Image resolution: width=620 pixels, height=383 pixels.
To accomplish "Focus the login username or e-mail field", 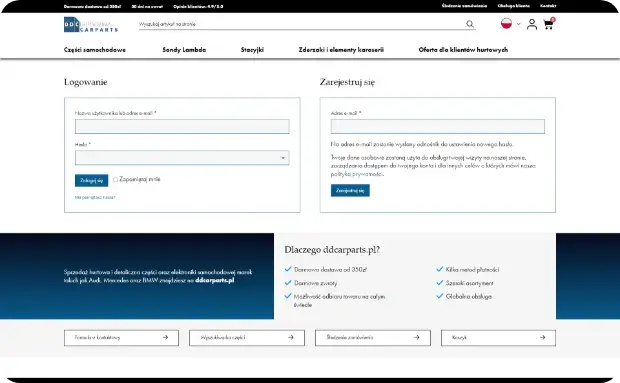I will pos(182,126).
